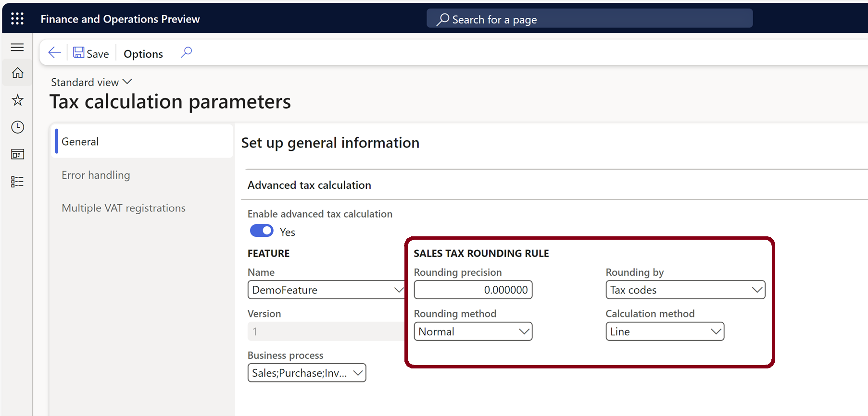Open the Multiple VAT registrations tab
This screenshot has height=416, width=868.
(124, 208)
